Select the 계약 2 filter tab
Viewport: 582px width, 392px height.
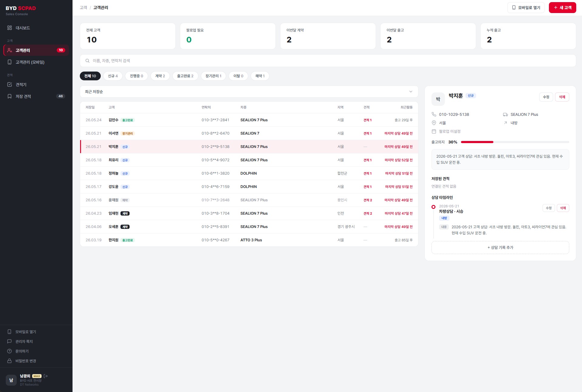click(x=160, y=76)
